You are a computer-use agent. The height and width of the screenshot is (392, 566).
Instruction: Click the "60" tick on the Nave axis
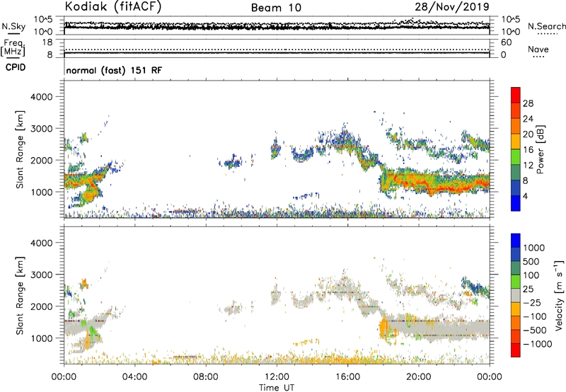pos(507,42)
